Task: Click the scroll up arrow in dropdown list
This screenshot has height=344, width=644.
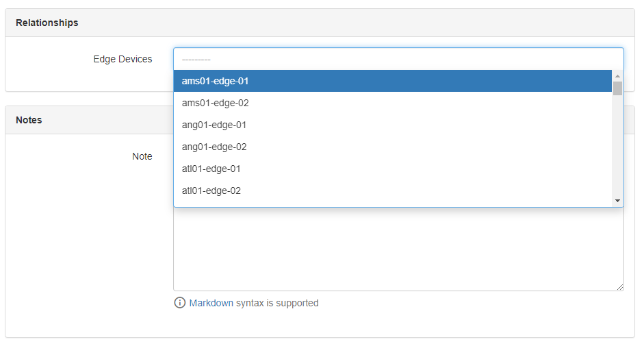Action: [617, 76]
